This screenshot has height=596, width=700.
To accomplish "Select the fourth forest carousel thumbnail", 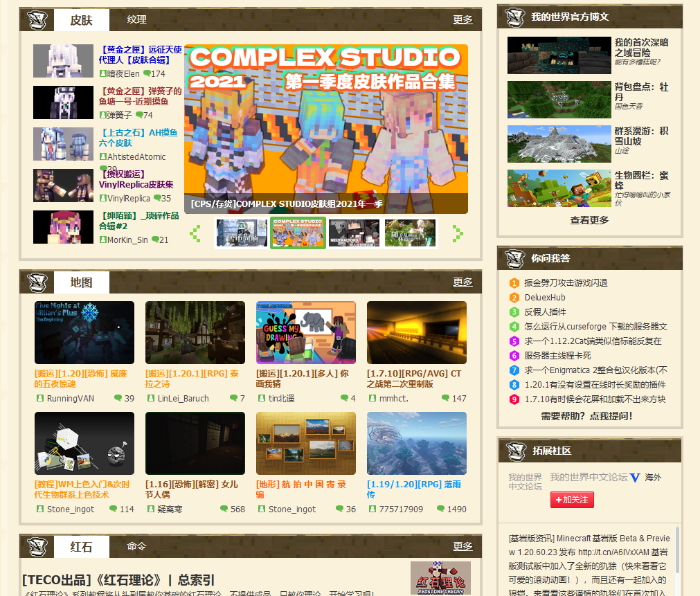I will [410, 233].
